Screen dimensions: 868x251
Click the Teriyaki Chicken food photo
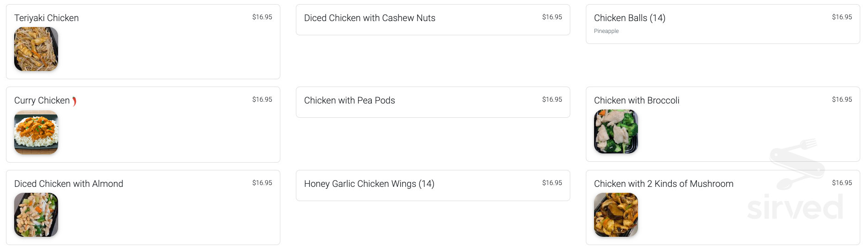[36, 49]
